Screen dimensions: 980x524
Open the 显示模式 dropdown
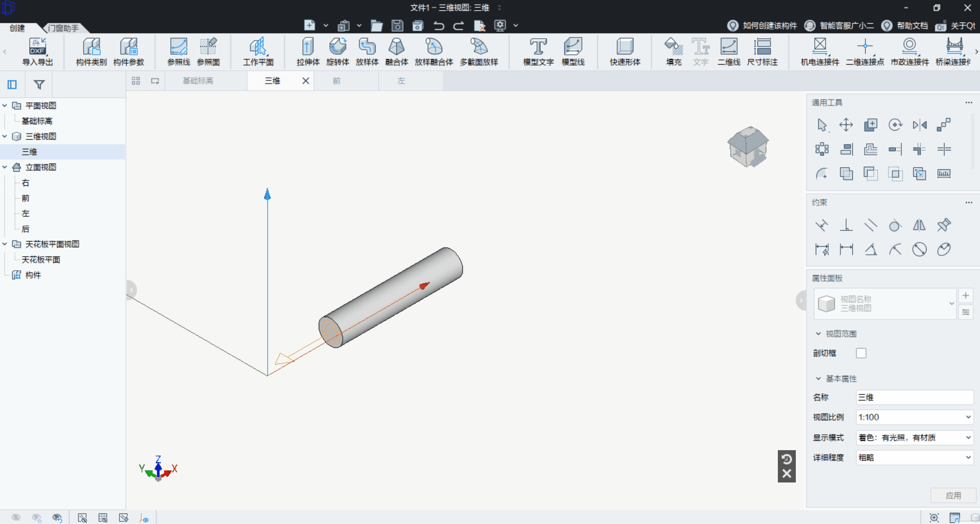tap(914, 437)
